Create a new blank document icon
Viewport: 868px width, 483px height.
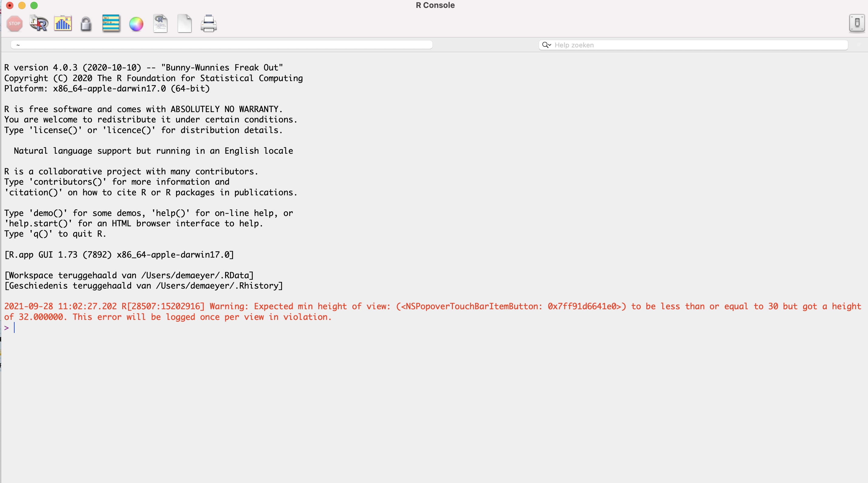point(185,24)
